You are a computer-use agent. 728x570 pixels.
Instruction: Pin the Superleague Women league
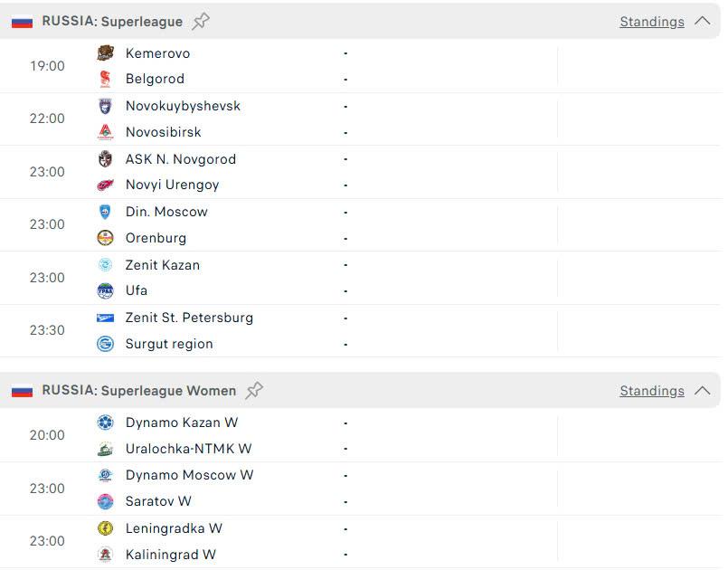tap(255, 391)
